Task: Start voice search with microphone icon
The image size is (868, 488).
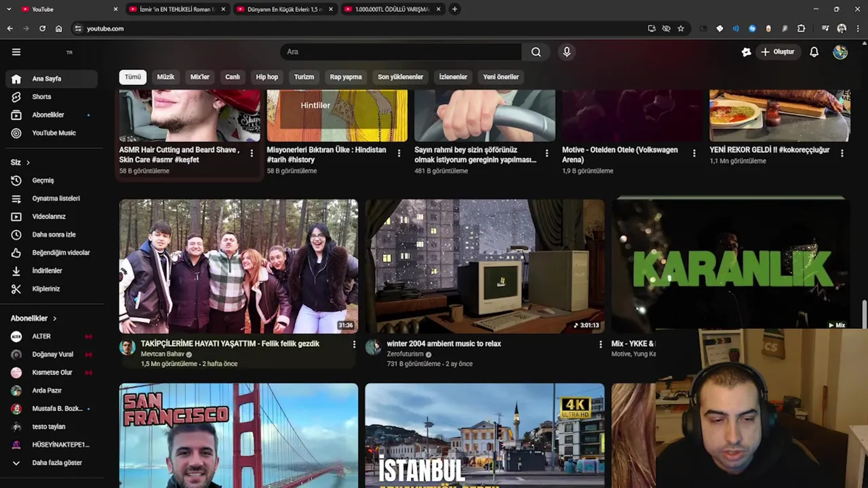Action: 567,52
